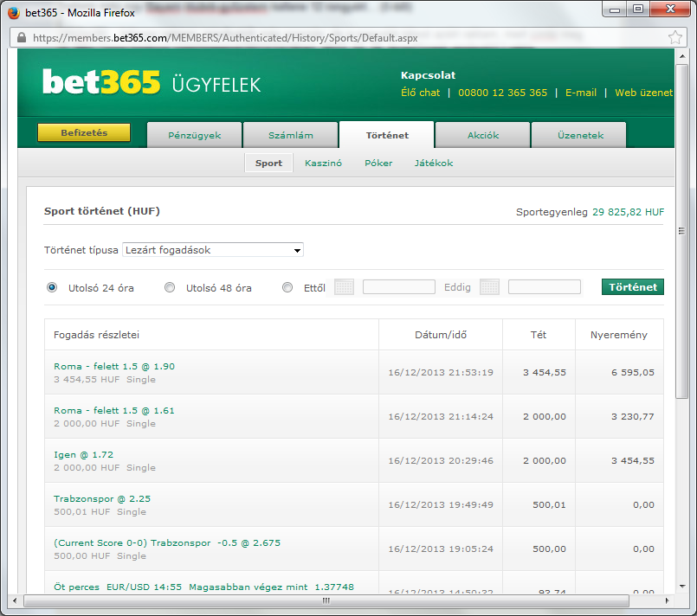Click the bookmark star icon in address bar
The width and height of the screenshot is (697, 616).
(674, 37)
